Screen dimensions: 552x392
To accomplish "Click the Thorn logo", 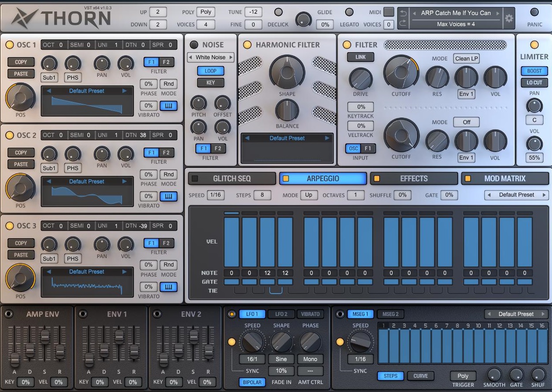I will click(x=61, y=18).
